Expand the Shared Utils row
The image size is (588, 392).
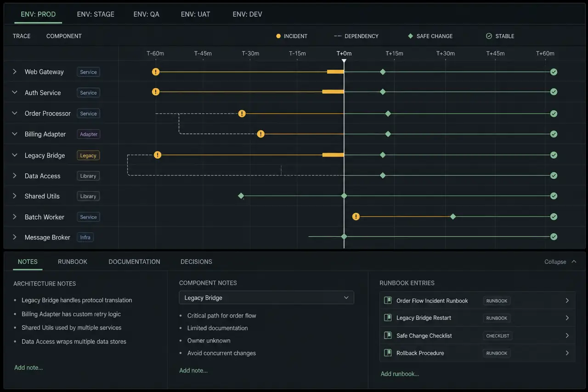point(15,196)
